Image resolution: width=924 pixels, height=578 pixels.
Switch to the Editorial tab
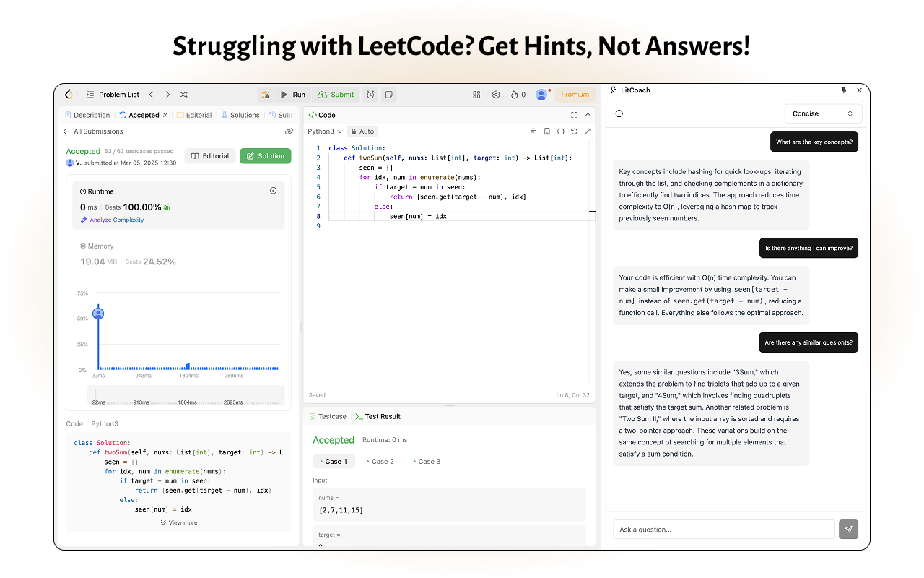(x=195, y=115)
